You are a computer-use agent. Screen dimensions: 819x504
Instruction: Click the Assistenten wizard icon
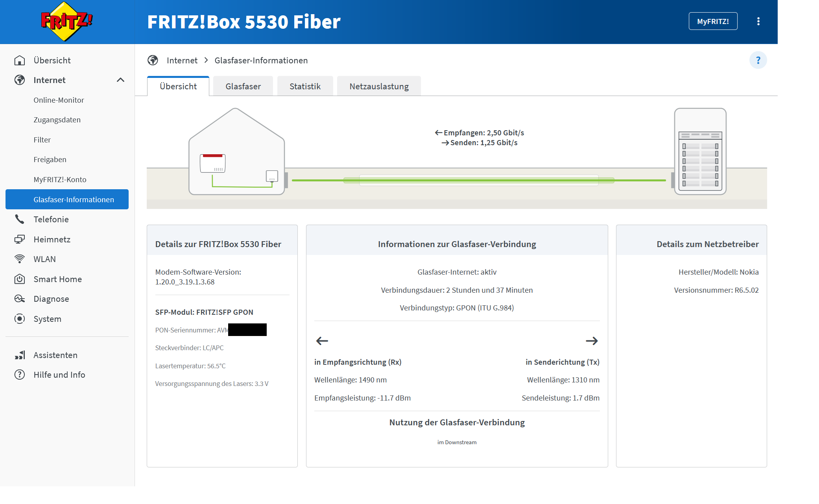click(20, 355)
